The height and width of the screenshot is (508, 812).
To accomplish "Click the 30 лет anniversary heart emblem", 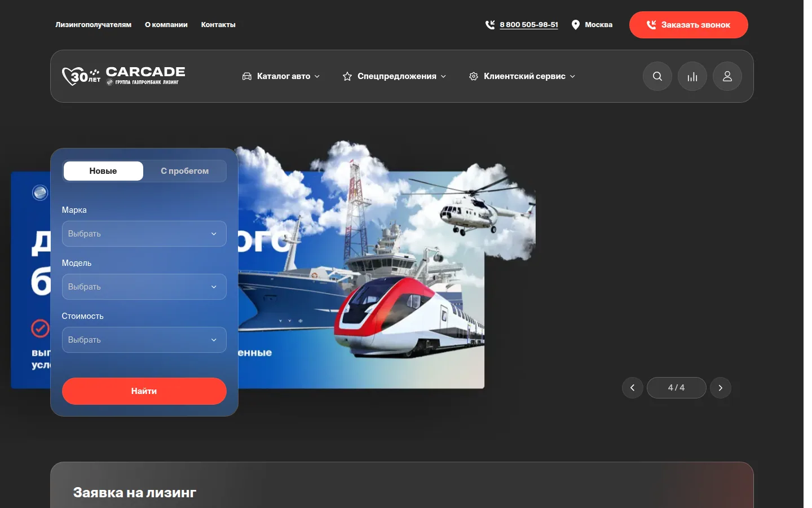I will (81, 76).
